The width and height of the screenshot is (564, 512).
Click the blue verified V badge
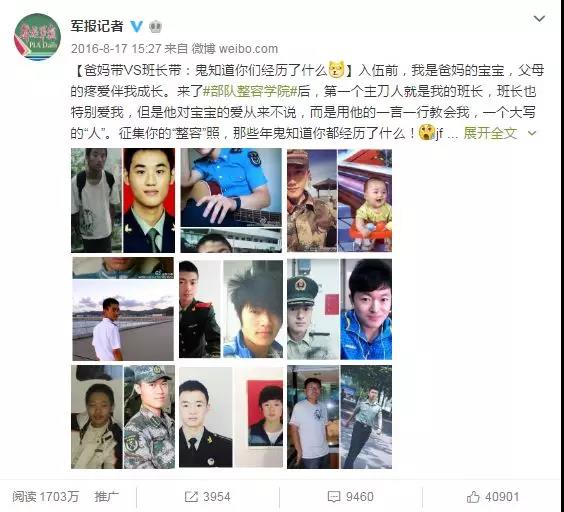(137, 26)
